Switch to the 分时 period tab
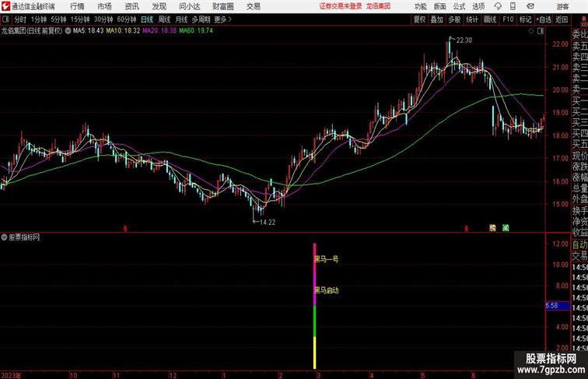588x379 pixels. point(20,19)
